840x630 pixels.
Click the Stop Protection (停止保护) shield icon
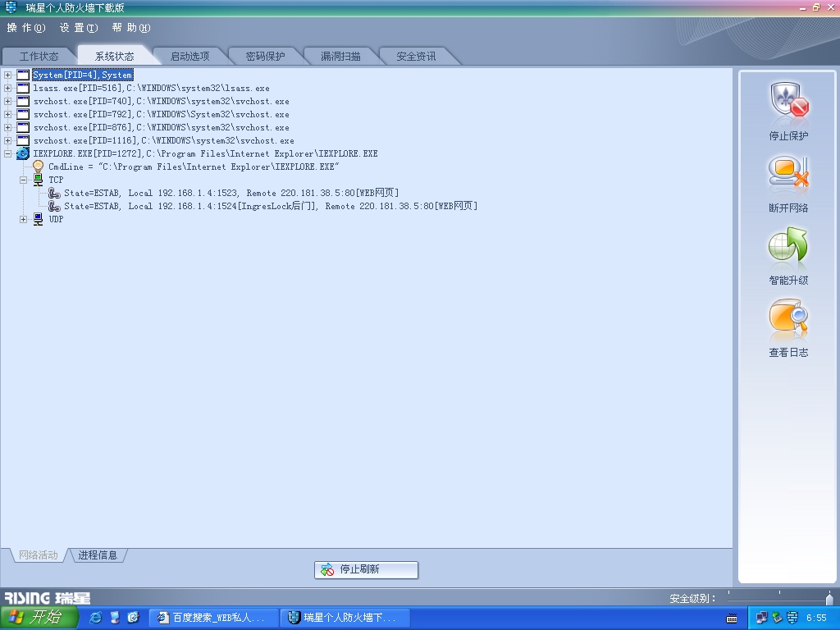tap(789, 101)
